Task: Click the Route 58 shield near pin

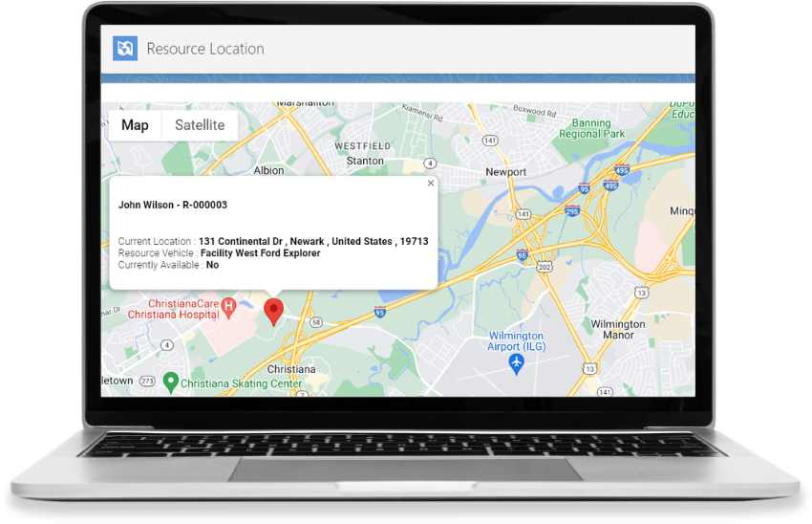Action: coord(316,322)
